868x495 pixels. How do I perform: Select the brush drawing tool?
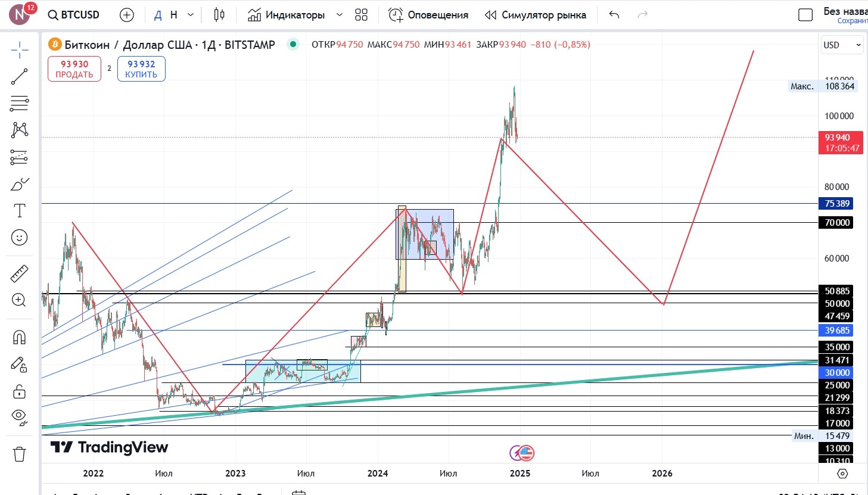tap(20, 184)
